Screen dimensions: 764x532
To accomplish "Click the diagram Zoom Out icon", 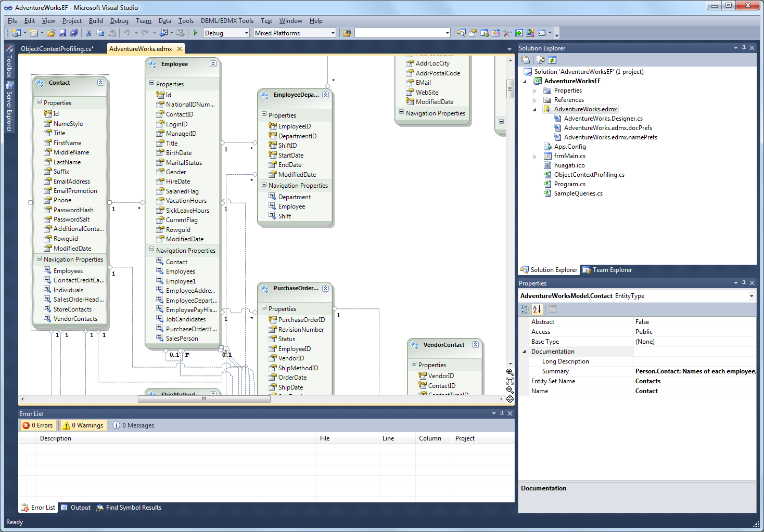I will pyautogui.click(x=510, y=390).
